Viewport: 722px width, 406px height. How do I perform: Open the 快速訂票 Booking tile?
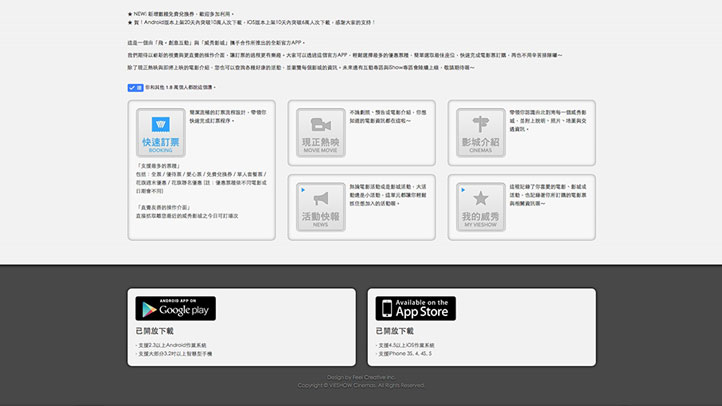(160, 133)
